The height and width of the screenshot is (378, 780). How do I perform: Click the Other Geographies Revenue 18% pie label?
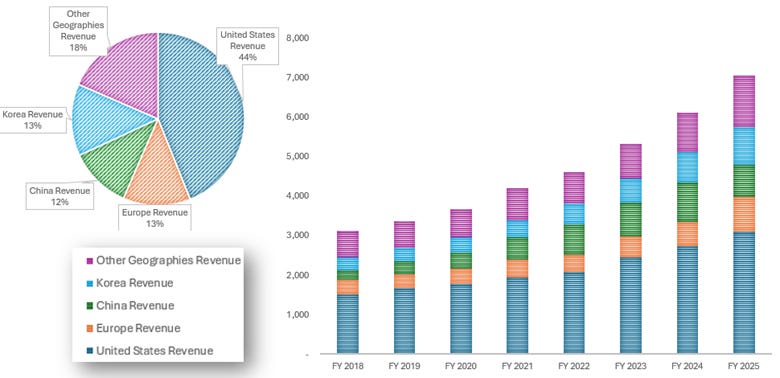[78, 31]
